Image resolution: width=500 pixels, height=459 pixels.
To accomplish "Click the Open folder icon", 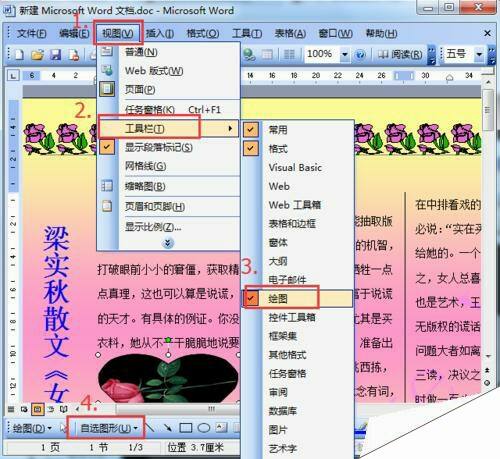I will 37,54.
